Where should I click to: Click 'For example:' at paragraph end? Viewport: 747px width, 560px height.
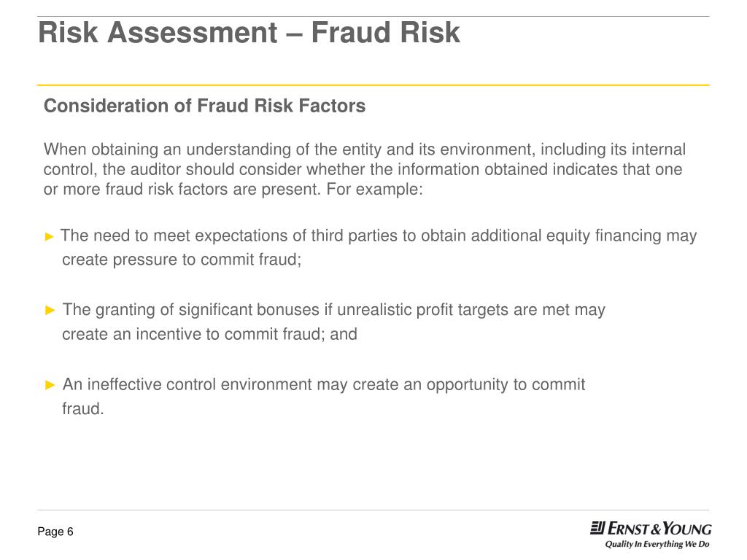click(375, 190)
